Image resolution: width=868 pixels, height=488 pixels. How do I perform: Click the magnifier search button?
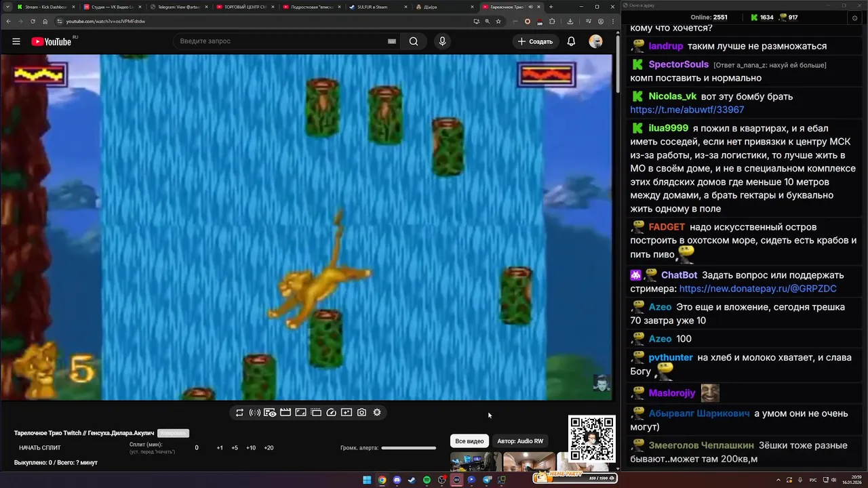pos(414,41)
